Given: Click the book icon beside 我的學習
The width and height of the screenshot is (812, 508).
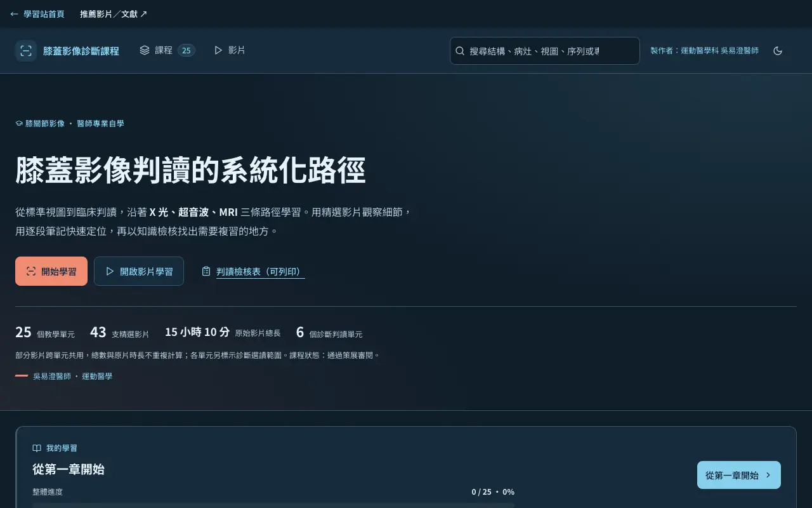Looking at the screenshot, I should pos(37,448).
